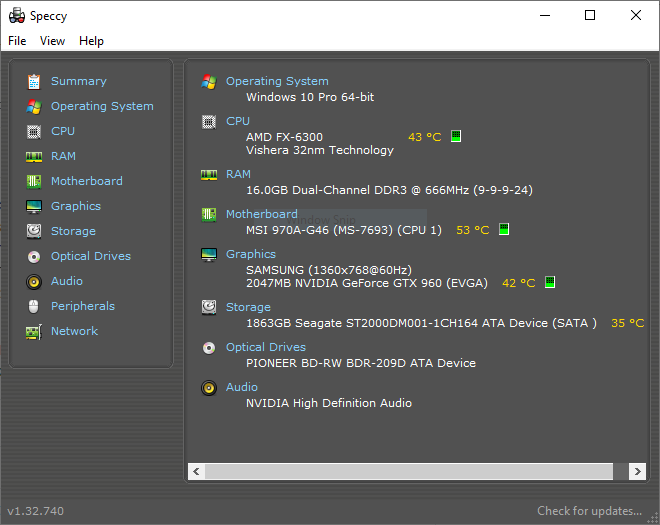This screenshot has height=525, width=660.
Task: Click the Optical Drives heading link in summary
Action: [x=266, y=347]
